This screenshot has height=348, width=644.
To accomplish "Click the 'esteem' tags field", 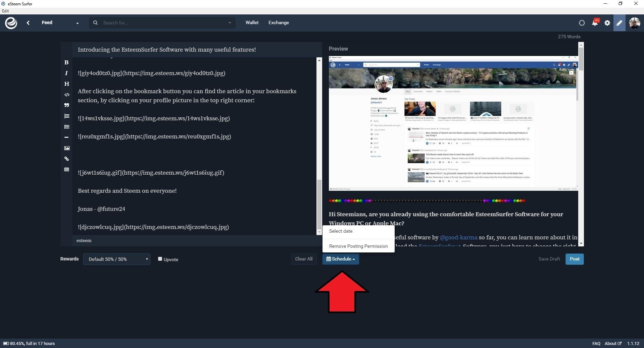I will point(197,240).
